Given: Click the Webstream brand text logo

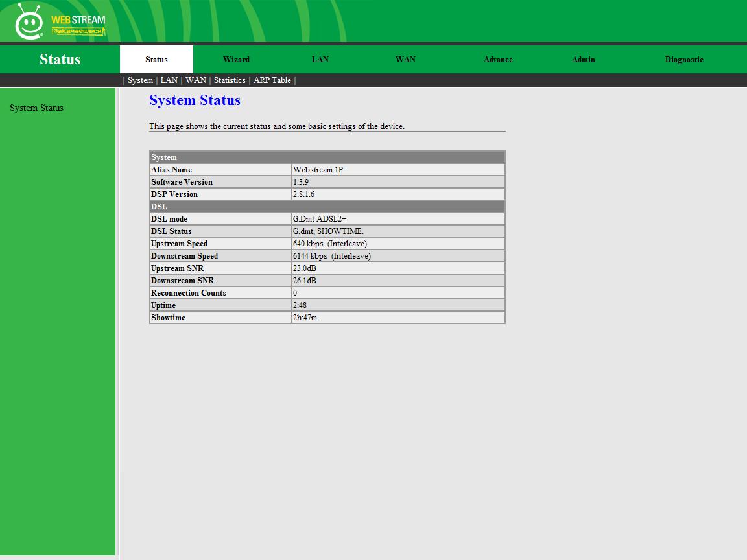Looking at the screenshot, I should click(78, 25).
